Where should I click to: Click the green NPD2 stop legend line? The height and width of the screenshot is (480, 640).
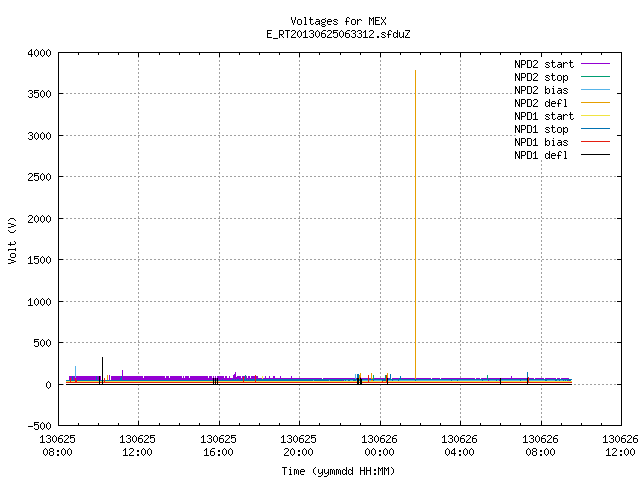coord(595,77)
